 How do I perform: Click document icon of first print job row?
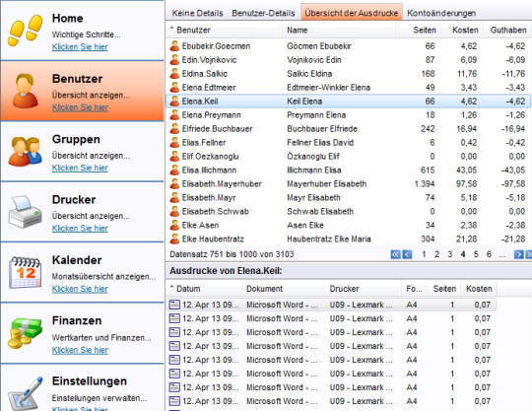click(x=174, y=305)
